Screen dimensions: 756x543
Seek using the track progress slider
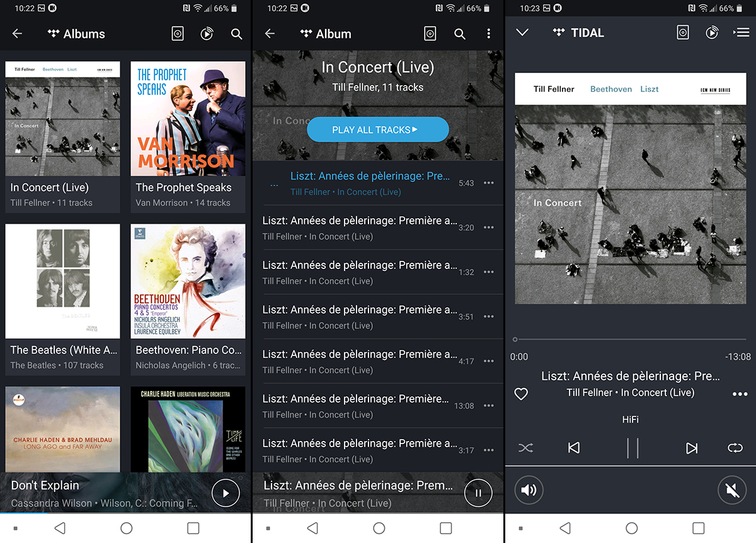coord(630,340)
